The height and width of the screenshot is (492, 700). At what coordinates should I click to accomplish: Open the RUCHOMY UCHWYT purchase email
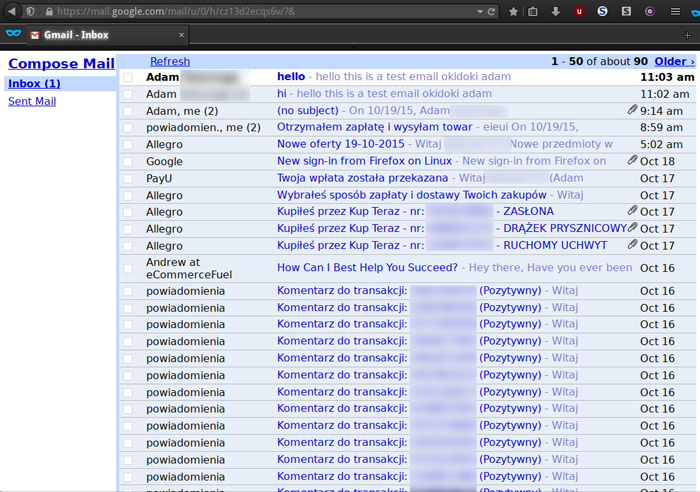[x=442, y=245]
